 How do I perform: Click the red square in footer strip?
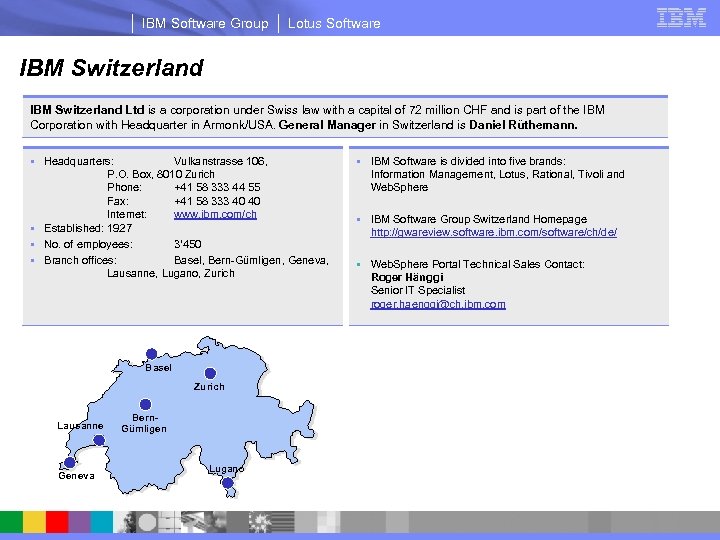(57, 522)
